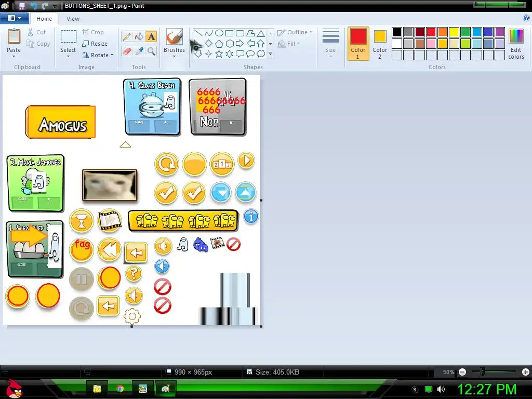Choose the Six-point star shape
The width and height of the screenshot is (532, 399).
(x=230, y=54)
